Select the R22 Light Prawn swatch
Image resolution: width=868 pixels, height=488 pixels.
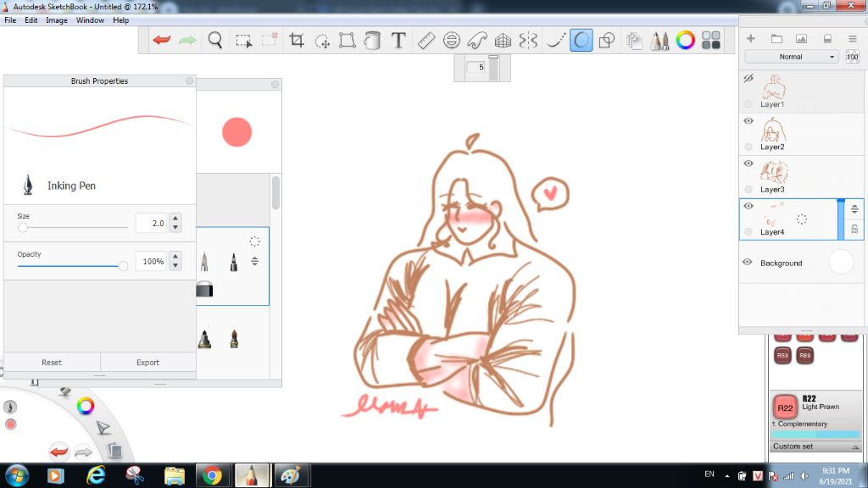click(x=785, y=408)
